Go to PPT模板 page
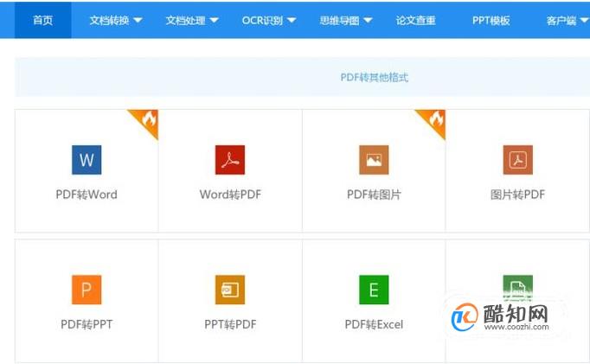This screenshot has height=364, width=590. point(491,20)
